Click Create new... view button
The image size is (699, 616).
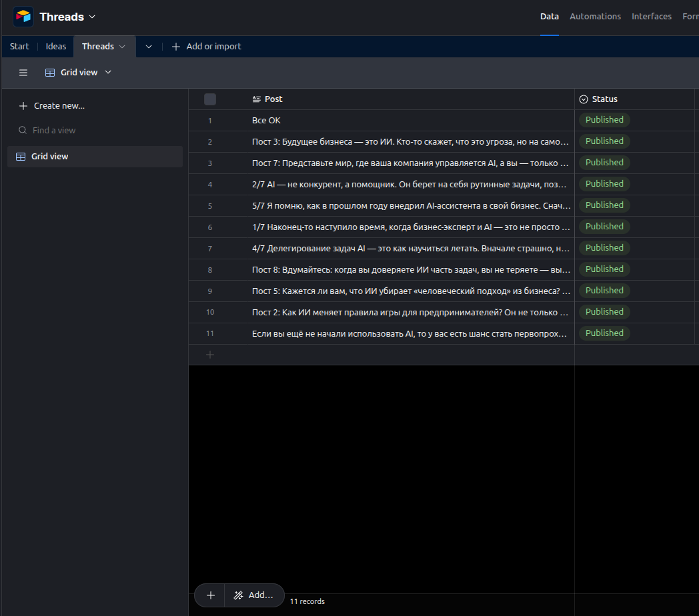(51, 106)
